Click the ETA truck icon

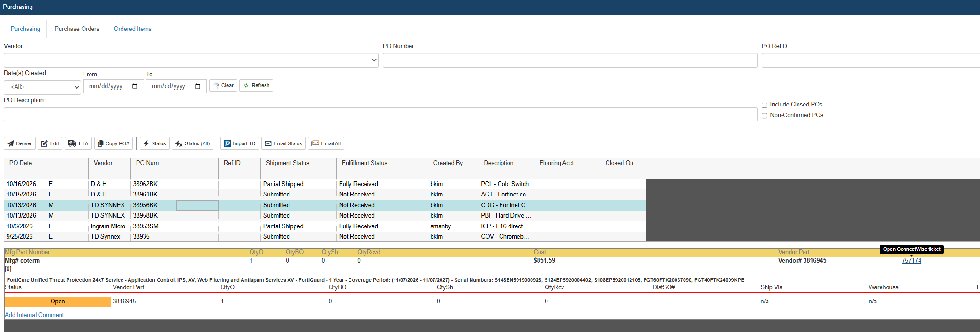click(72, 143)
